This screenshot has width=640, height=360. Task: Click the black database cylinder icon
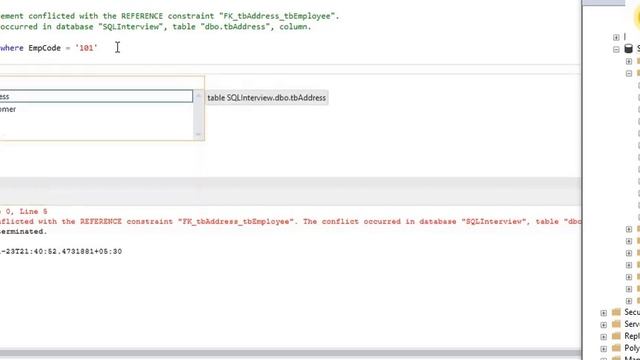[629, 49]
